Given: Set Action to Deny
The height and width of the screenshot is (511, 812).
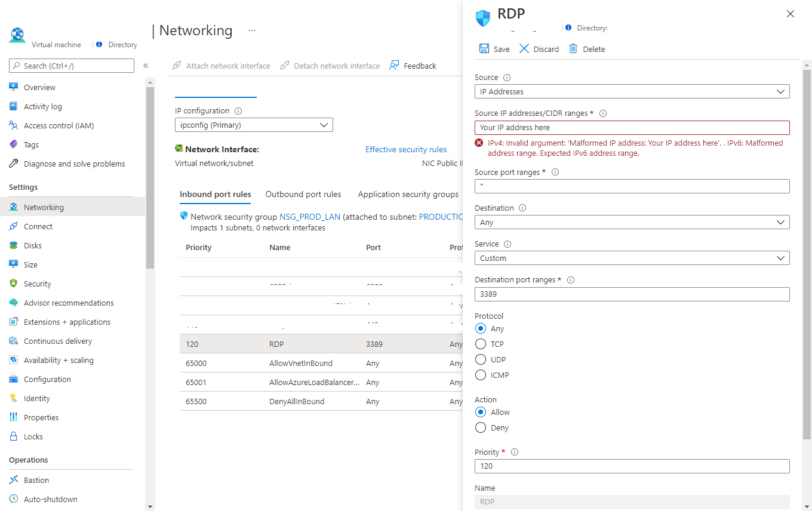Looking at the screenshot, I should click(480, 427).
